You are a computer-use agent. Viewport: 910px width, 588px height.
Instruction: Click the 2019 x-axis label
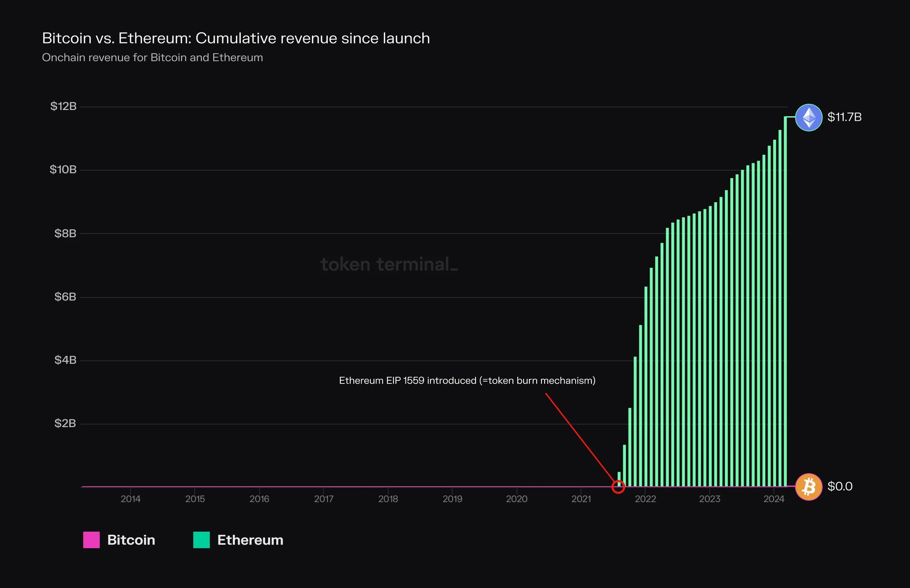pos(452,499)
